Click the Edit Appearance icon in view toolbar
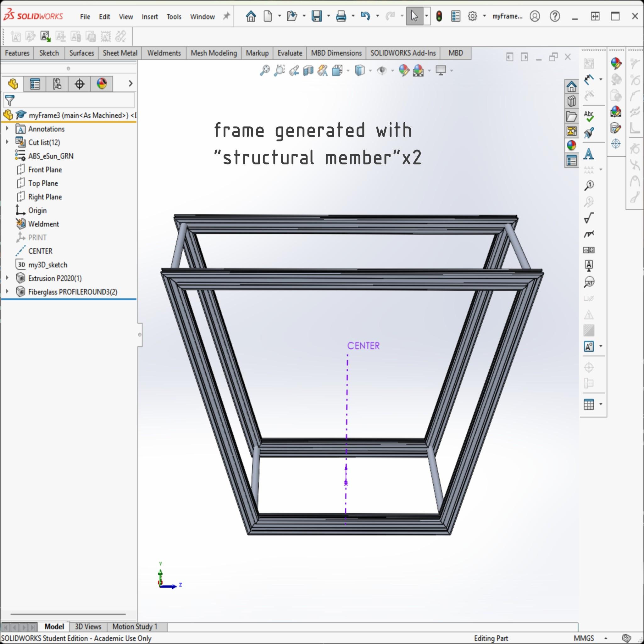Screen dimensions: 644x644 (x=404, y=70)
